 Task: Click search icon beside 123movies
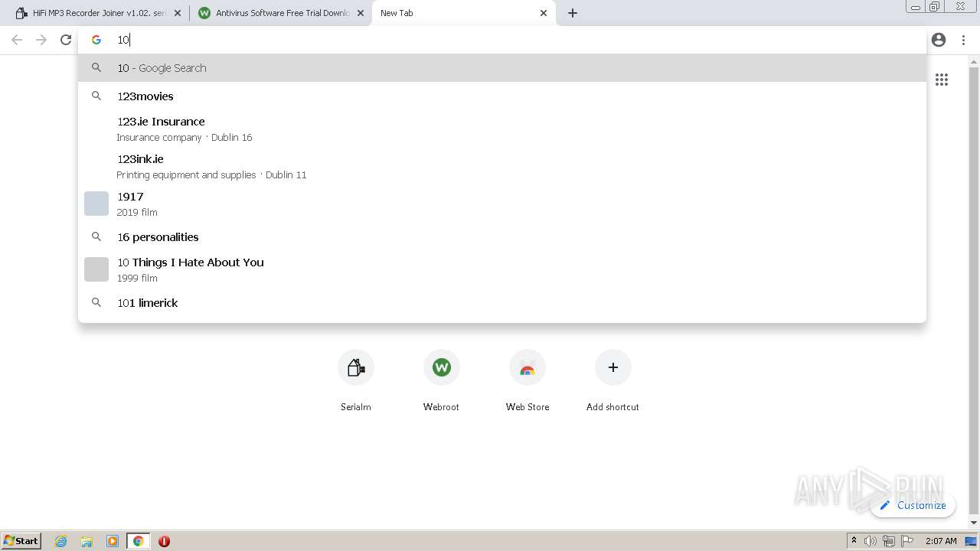[96, 96]
